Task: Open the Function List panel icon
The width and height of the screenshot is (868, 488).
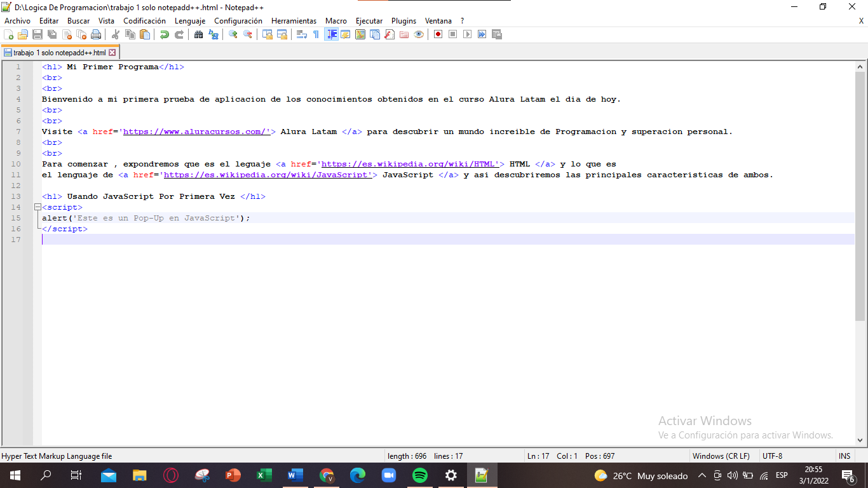Action: pyautogui.click(x=390, y=34)
